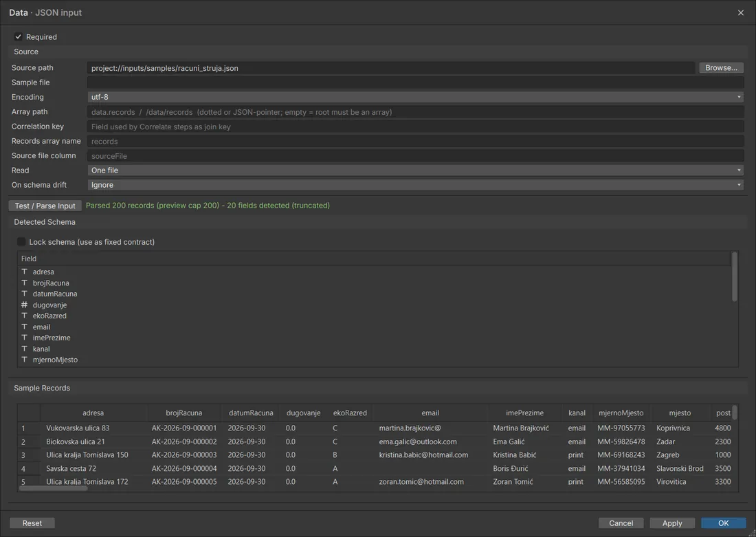
Task: Uncheck the Required checkbox
Action: (19, 36)
